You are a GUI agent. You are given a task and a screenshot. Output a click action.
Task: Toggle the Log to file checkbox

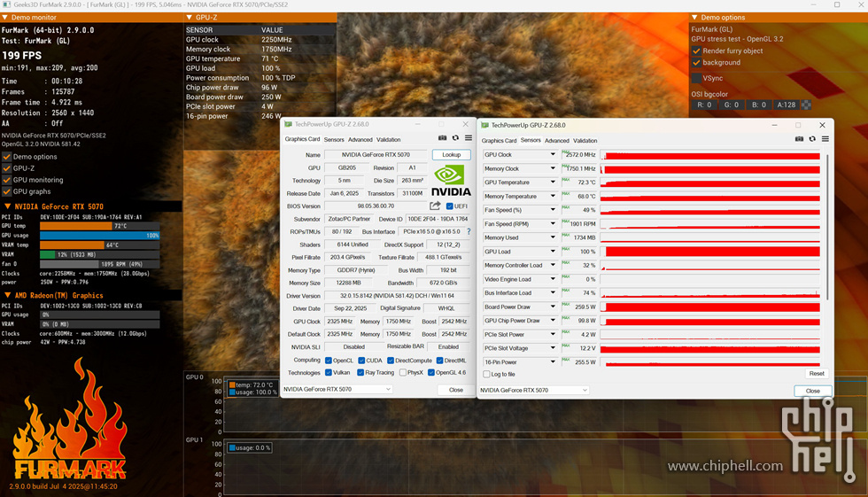(487, 374)
